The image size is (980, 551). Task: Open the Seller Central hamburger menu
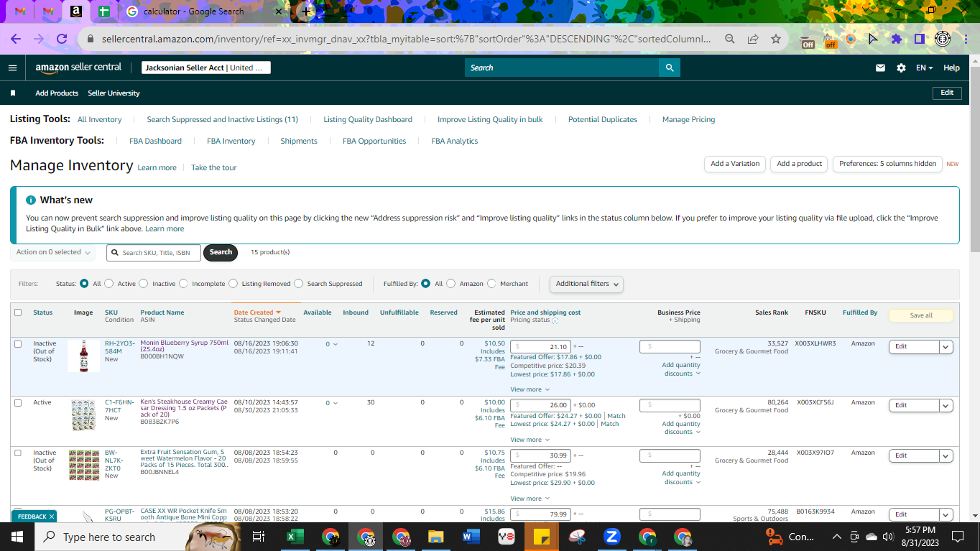pyautogui.click(x=12, y=68)
